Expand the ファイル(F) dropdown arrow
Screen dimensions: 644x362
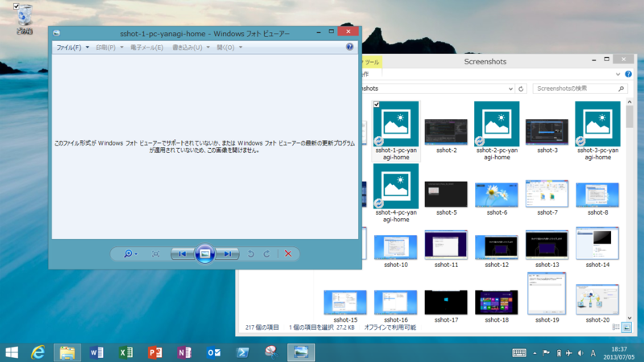pyautogui.click(x=87, y=47)
